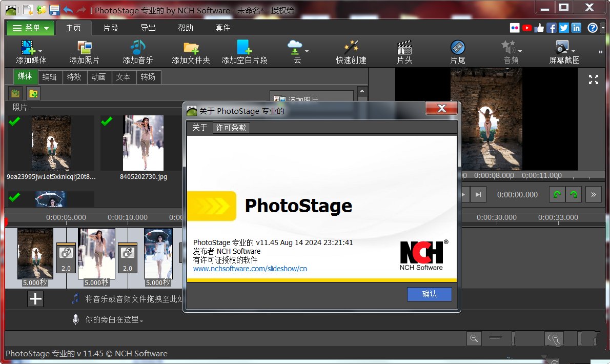Expand the Audio (音频) dropdown arrow
Image resolution: width=610 pixels, height=364 pixels.
(520, 51)
